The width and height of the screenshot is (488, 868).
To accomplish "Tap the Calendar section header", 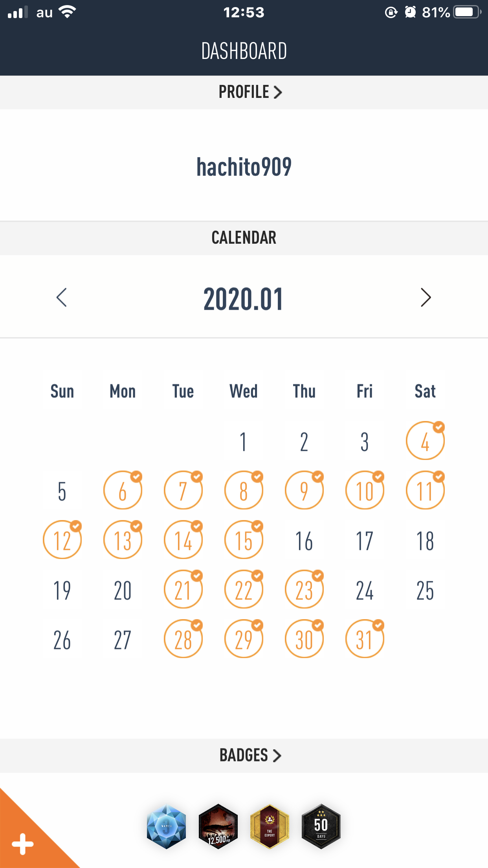I will pos(244,238).
